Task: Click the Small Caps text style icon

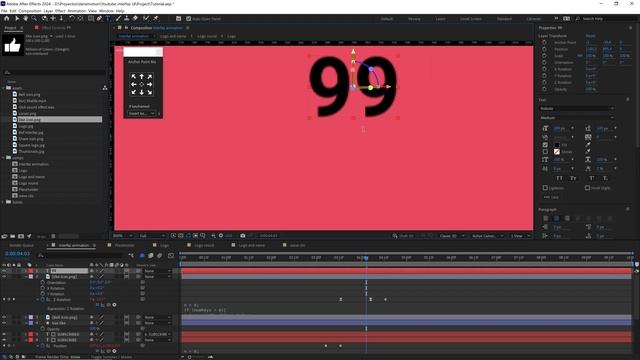Action: [573, 178]
